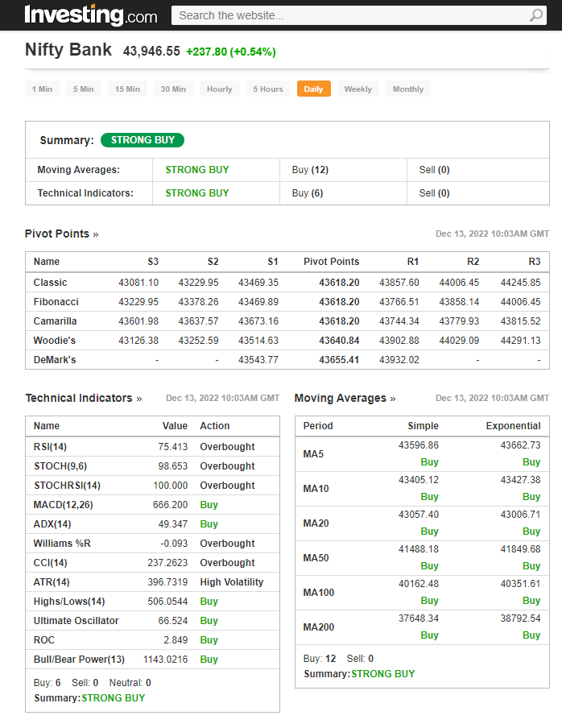The image size is (562, 728).
Task: Click the Highs/Lows(14) indicator name
Action: (69, 602)
